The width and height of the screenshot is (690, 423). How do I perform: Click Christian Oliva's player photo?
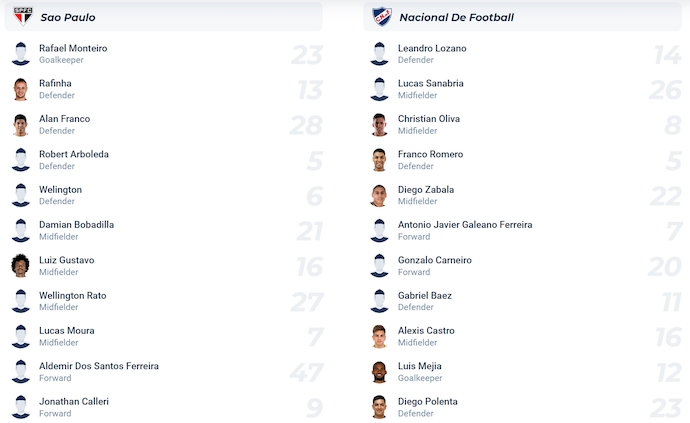380,125
